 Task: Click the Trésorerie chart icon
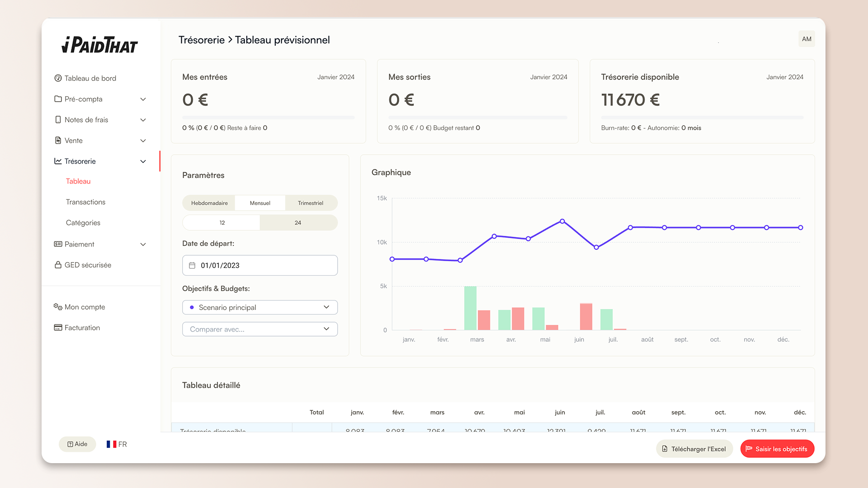point(58,161)
